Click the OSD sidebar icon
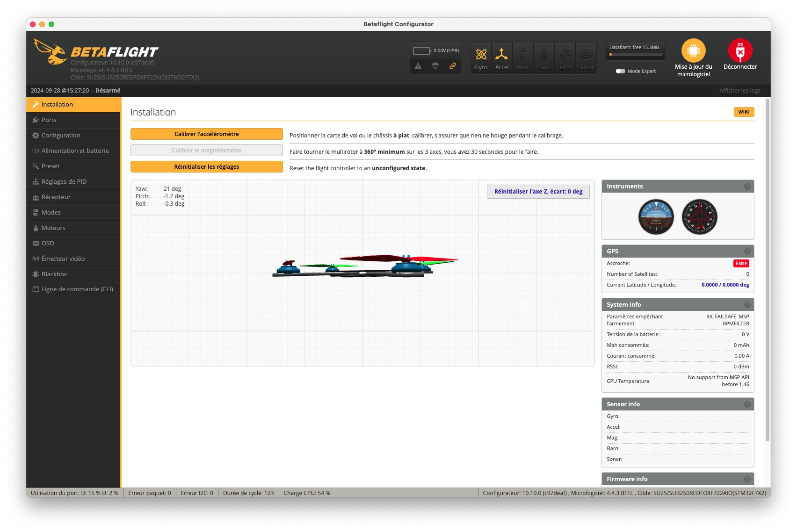 pos(36,244)
